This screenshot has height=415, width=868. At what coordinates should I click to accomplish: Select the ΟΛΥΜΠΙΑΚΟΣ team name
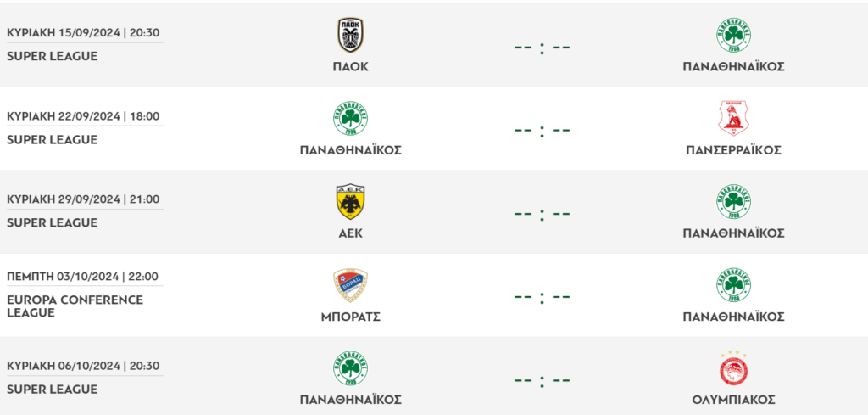tap(733, 400)
